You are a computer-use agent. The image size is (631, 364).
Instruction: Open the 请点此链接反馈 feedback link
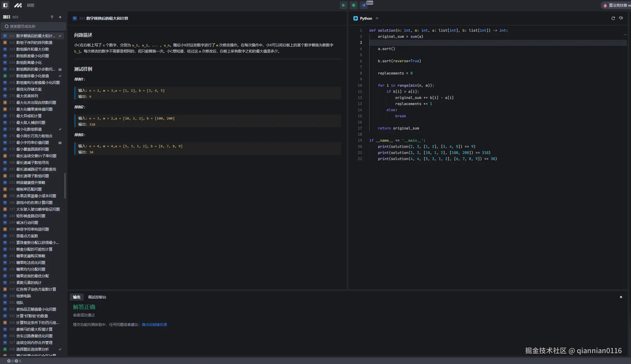[154, 325]
